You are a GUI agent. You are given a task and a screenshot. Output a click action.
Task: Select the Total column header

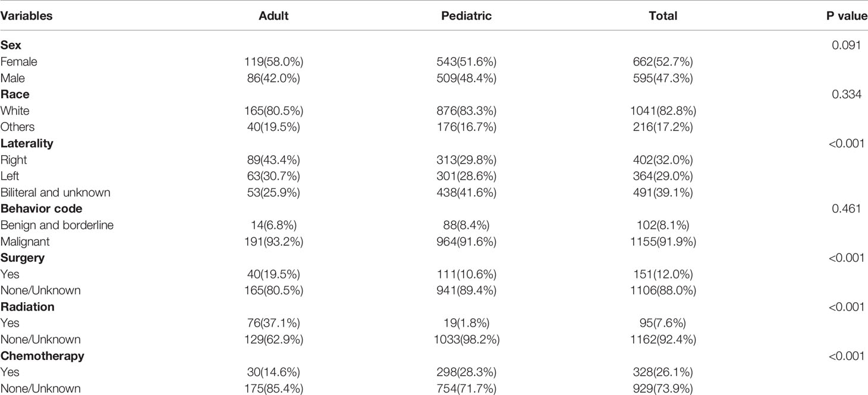[663, 16]
